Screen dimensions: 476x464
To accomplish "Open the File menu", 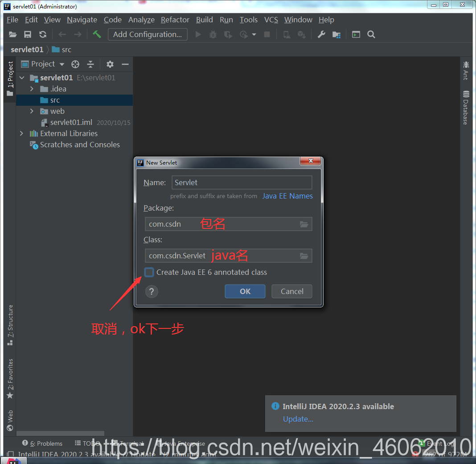I will [12, 20].
